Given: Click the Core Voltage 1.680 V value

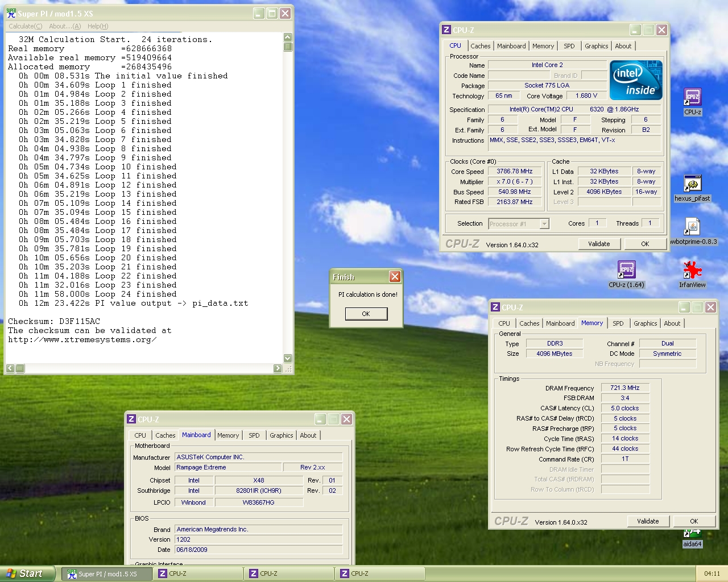Looking at the screenshot, I should (586, 96).
